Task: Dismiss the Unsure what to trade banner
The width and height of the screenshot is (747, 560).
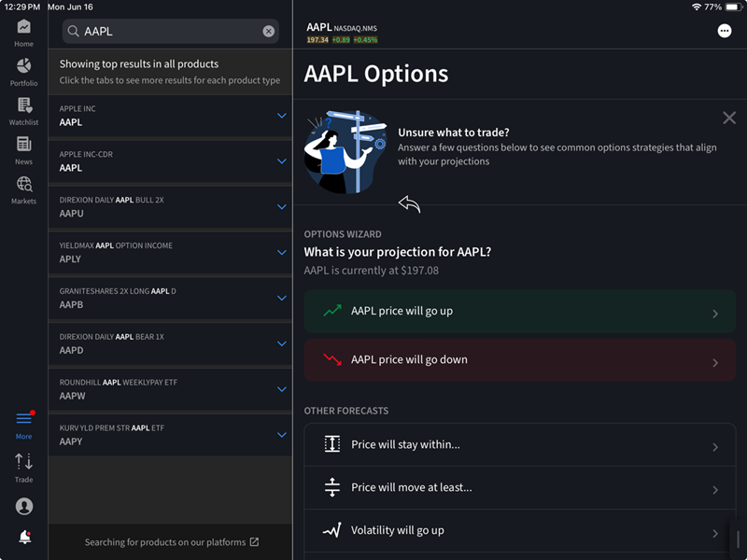Action: coord(729,118)
